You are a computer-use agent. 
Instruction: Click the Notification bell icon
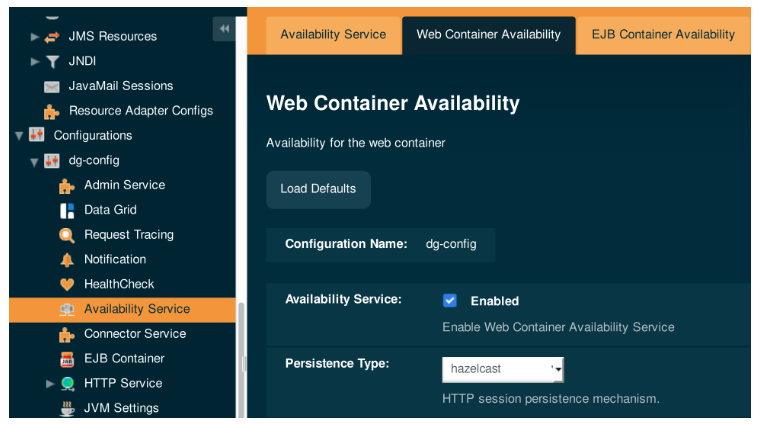[67, 260]
